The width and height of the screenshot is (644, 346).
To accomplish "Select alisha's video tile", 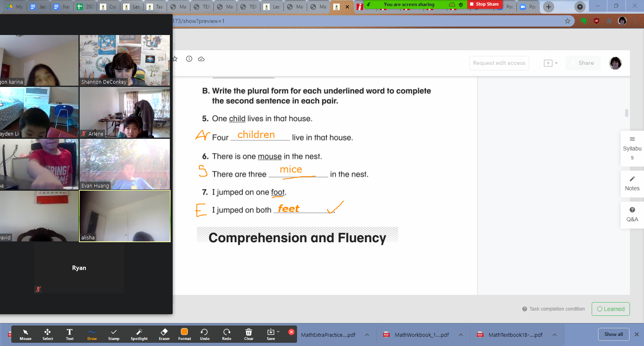I will pos(125,216).
